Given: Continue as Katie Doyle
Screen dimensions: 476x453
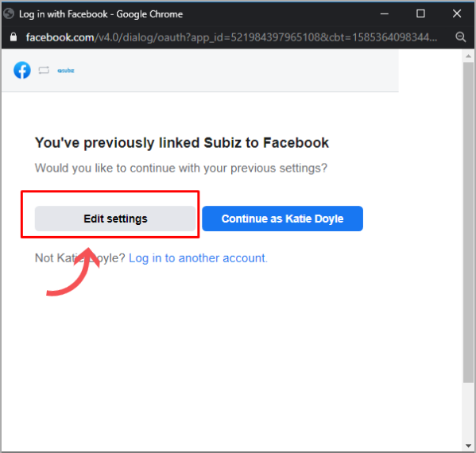Looking at the screenshot, I should (282, 219).
